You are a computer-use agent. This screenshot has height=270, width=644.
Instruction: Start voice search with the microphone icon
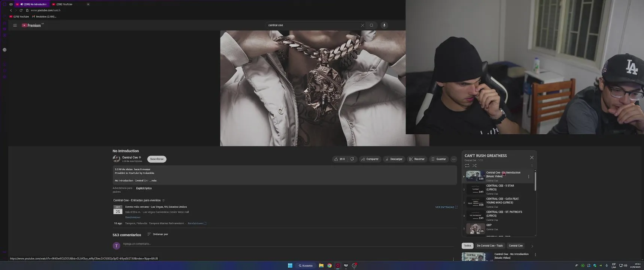pyautogui.click(x=384, y=25)
